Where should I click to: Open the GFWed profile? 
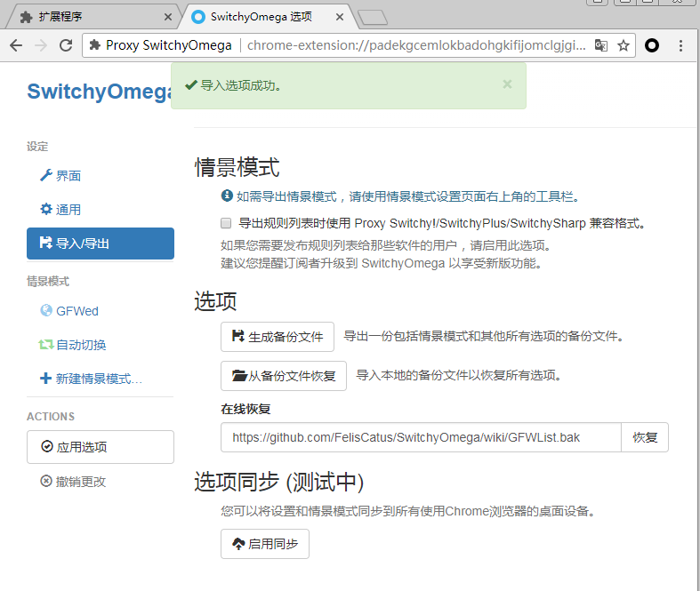coord(101,311)
